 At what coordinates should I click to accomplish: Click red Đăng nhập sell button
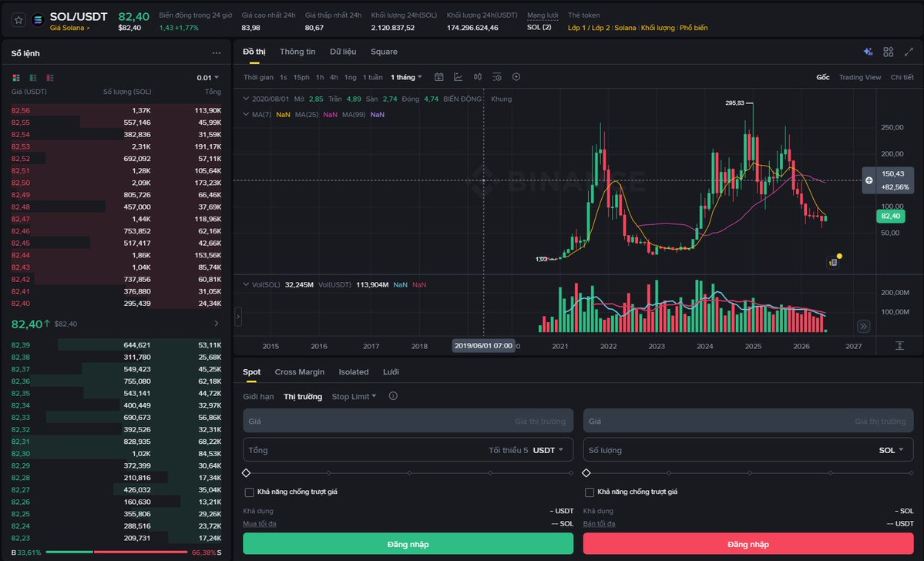[x=748, y=543]
